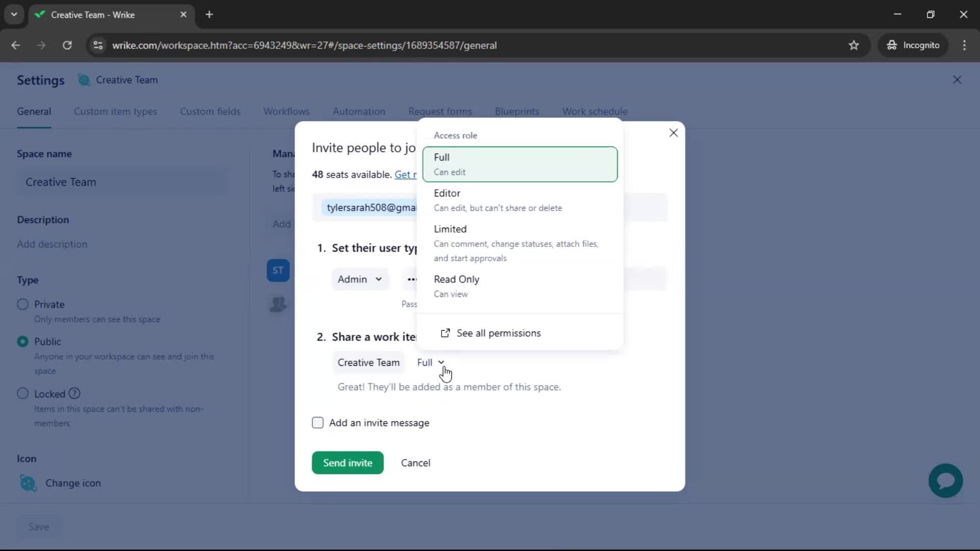Cancel the invitation dialog
The height and width of the screenshot is (551, 980).
(415, 463)
